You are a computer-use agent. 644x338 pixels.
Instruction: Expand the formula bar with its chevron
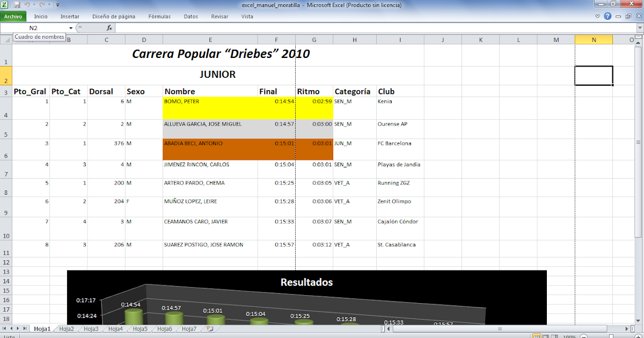[639, 28]
